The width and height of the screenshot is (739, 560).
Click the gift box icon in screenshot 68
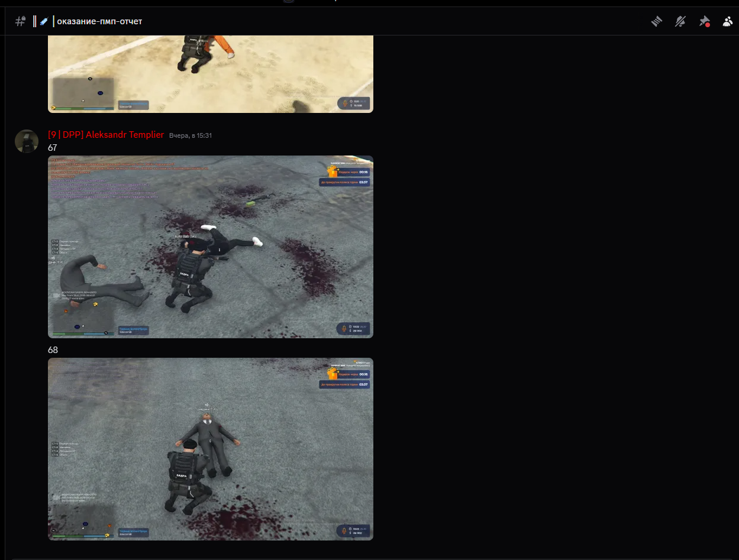click(333, 374)
